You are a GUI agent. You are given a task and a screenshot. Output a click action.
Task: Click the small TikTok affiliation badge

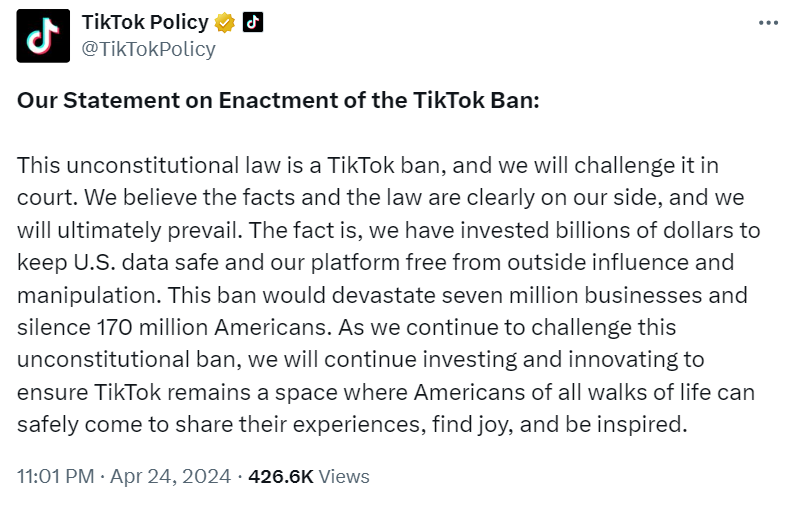[252, 23]
